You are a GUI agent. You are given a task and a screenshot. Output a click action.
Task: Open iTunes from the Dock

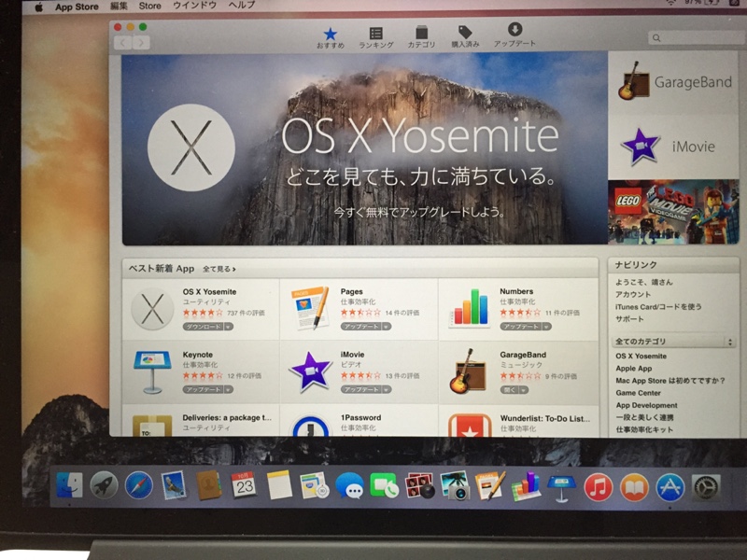(x=598, y=487)
